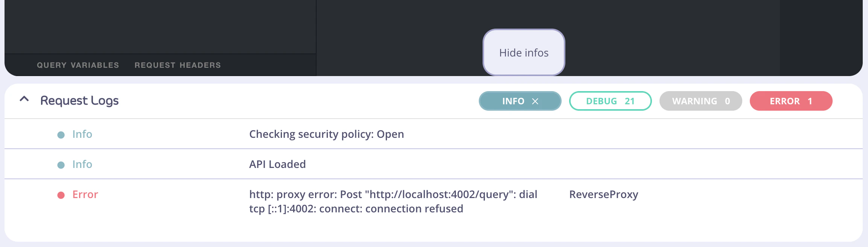Select the "API Loaded" log row
Image resolution: width=868 pixels, height=247 pixels.
[277, 164]
